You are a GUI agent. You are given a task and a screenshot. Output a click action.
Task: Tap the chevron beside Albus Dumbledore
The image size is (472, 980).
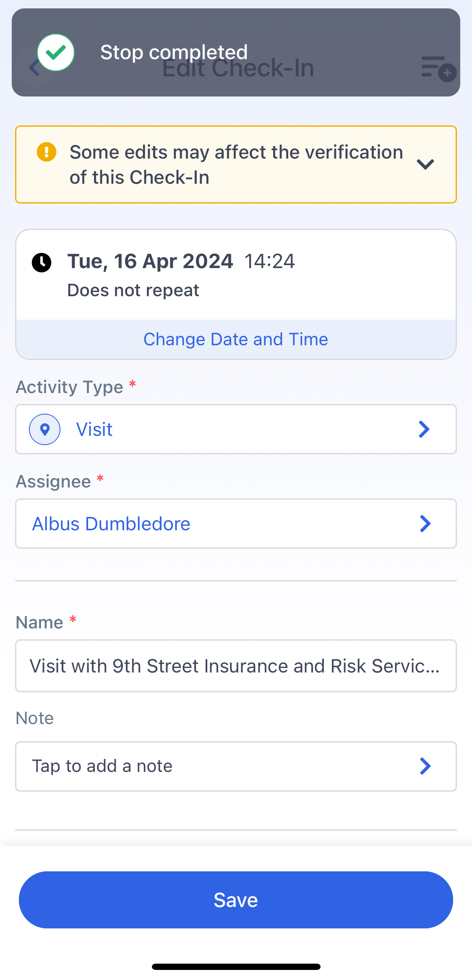425,524
